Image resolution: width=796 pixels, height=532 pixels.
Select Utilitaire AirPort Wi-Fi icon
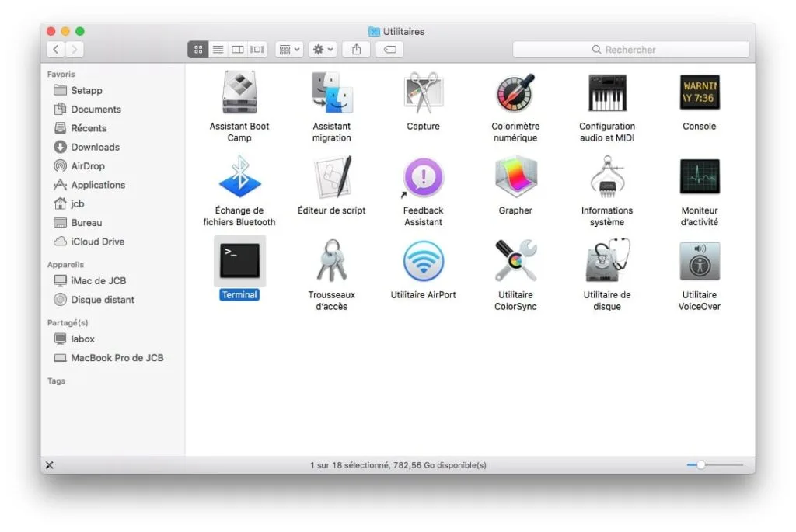tap(423, 261)
